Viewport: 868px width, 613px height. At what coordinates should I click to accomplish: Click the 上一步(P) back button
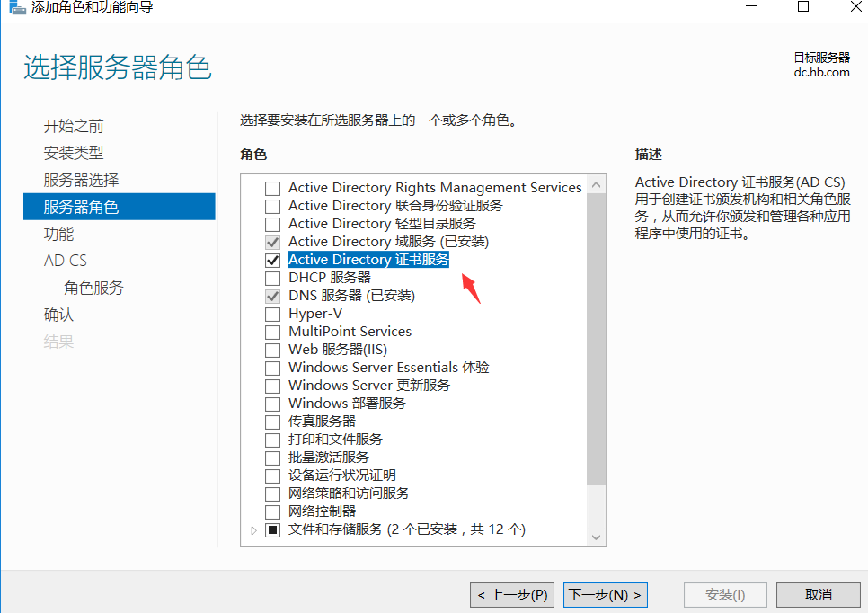pos(512,595)
